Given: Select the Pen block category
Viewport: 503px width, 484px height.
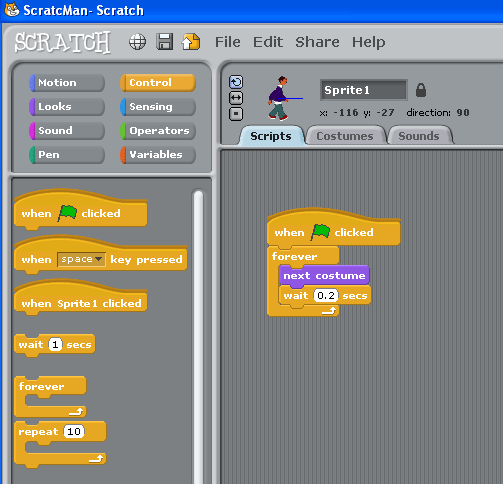Looking at the screenshot, I should coord(67,155).
